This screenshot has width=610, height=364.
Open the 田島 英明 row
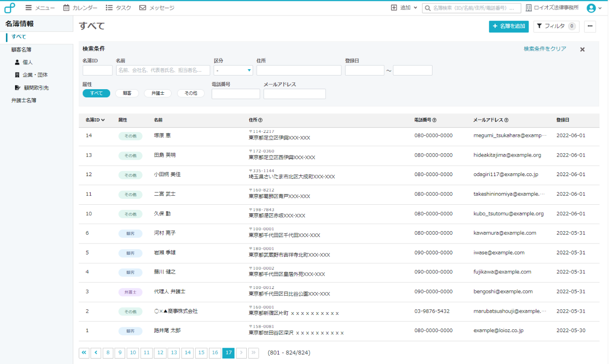coord(339,155)
